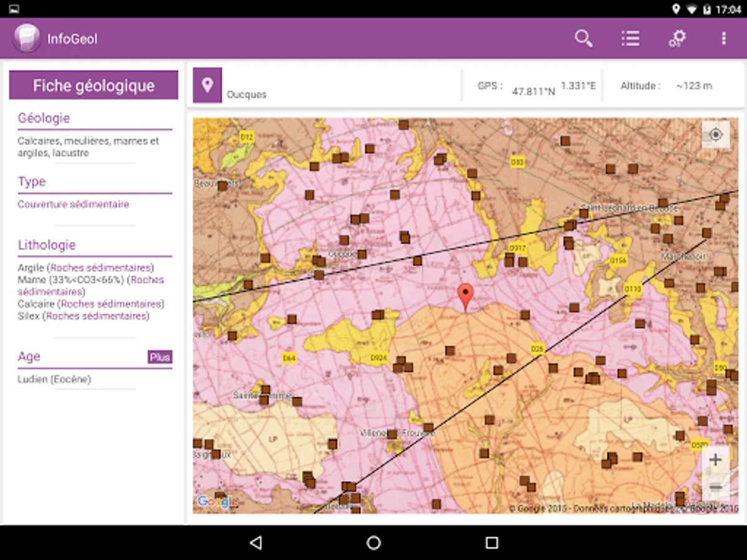Image resolution: width=747 pixels, height=560 pixels.
Task: Tap the D917 road label on map
Action: pos(517,248)
